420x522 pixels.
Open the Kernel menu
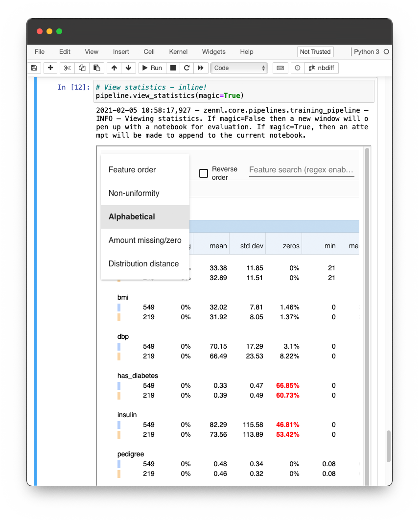[178, 51]
